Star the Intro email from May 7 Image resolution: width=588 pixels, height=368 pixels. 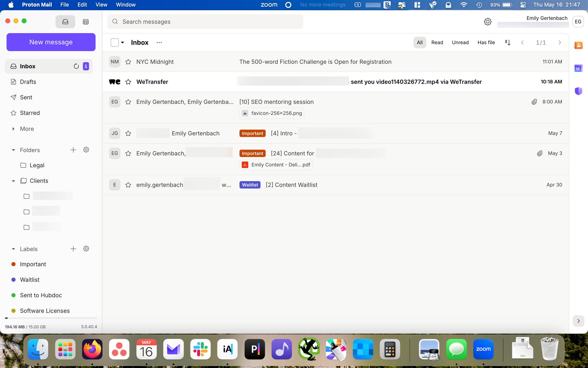click(x=128, y=133)
